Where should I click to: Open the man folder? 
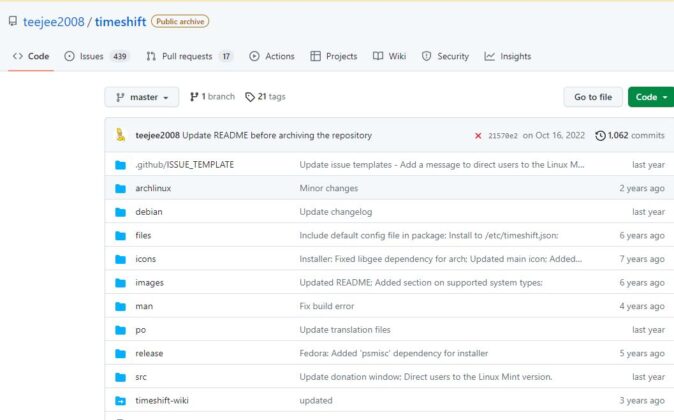coord(144,306)
